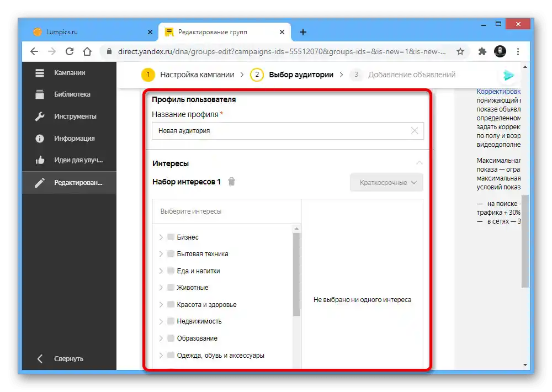The height and width of the screenshot is (392, 552).
Task: Open the Информация info icon
Action: point(39,139)
